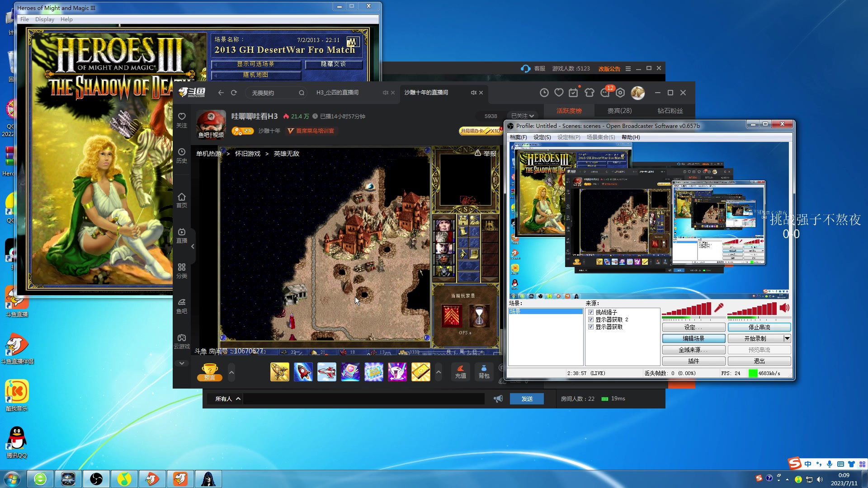The image size is (868, 488).
Task: Click the Windows Start button
Action: pos(12,479)
